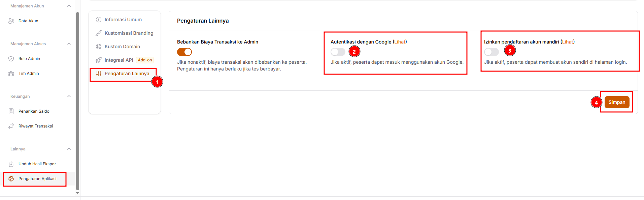Enable Izinkan pendaftaran akun mandiri toggle
This screenshot has height=200, width=644.
[x=492, y=52]
